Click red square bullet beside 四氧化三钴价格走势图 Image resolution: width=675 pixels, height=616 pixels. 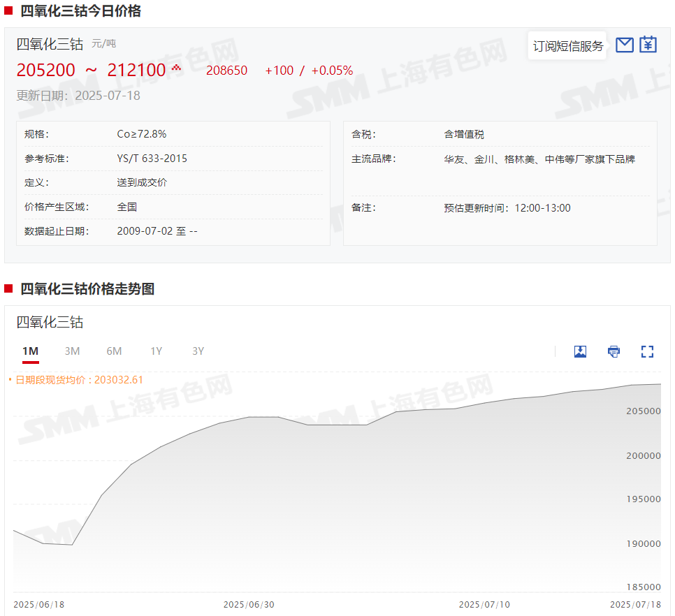[8, 288]
